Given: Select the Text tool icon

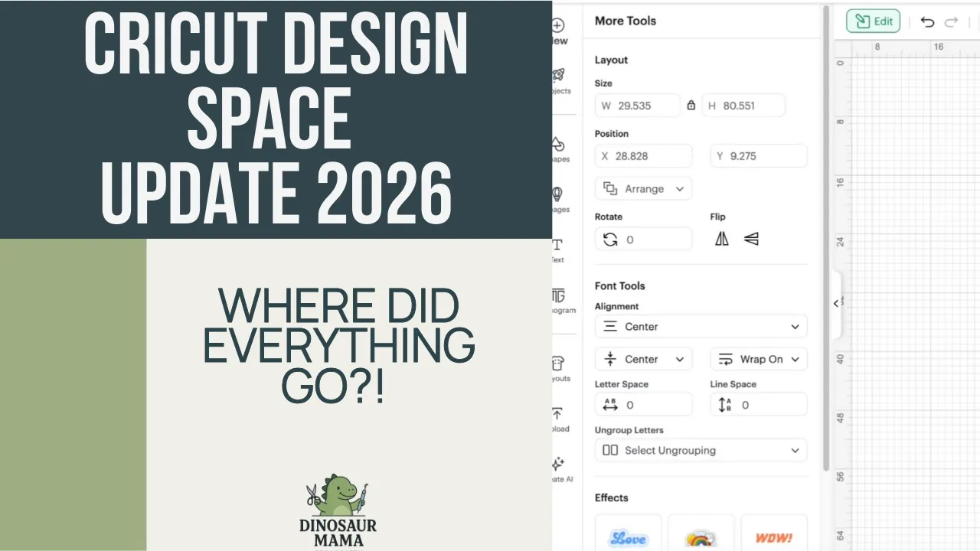Looking at the screenshot, I should point(557,245).
